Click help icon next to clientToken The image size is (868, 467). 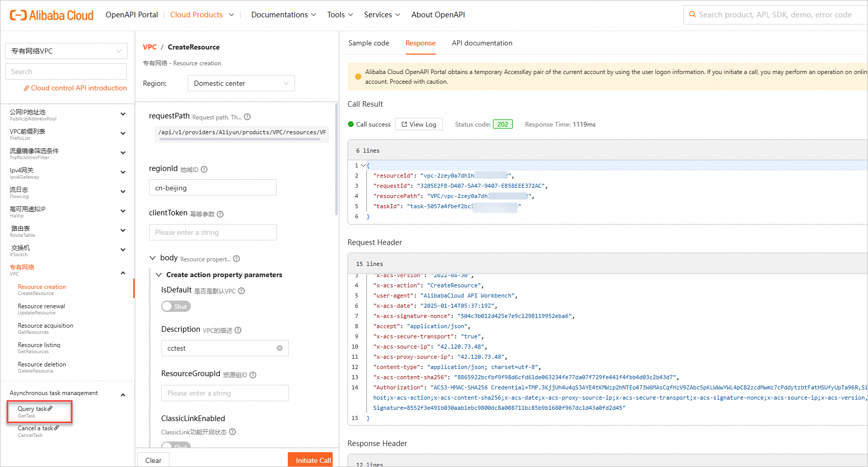[x=220, y=214]
